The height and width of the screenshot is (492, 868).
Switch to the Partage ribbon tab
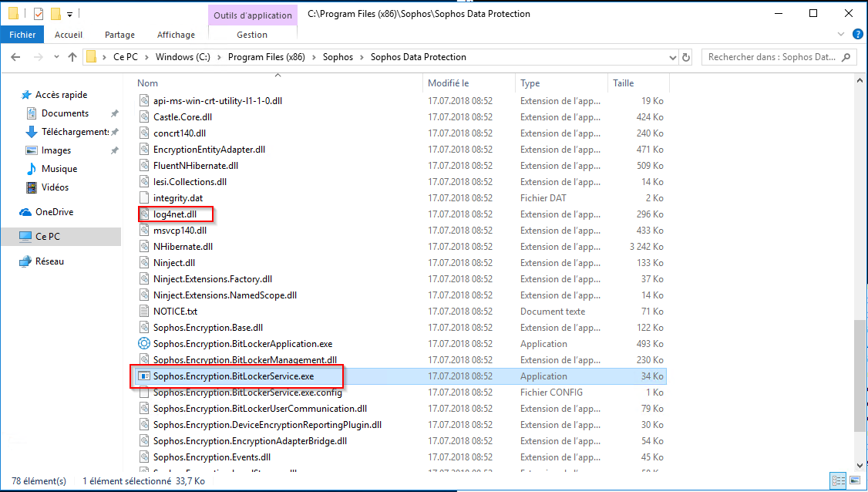click(119, 35)
